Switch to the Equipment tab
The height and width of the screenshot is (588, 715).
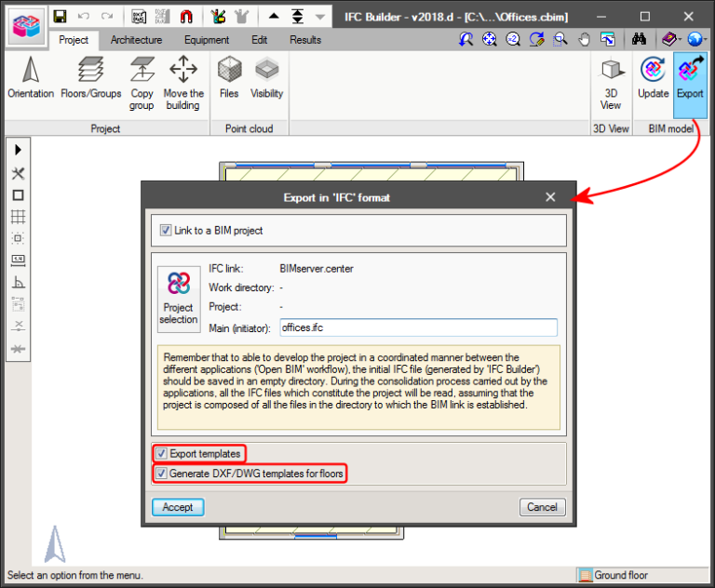[207, 40]
